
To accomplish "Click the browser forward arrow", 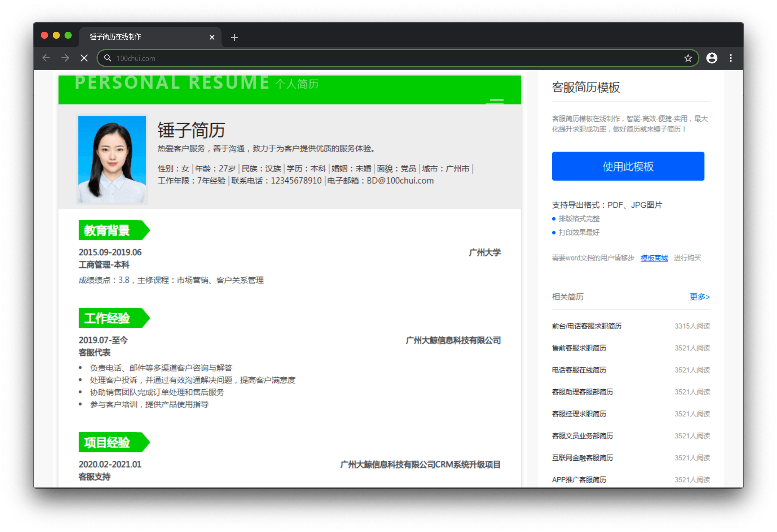I will pyautogui.click(x=65, y=58).
